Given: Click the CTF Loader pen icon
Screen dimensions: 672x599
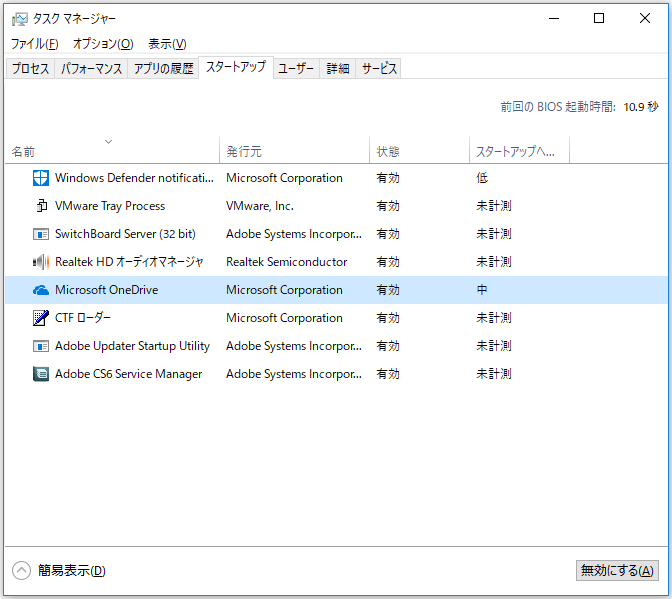Looking at the screenshot, I should (41, 318).
